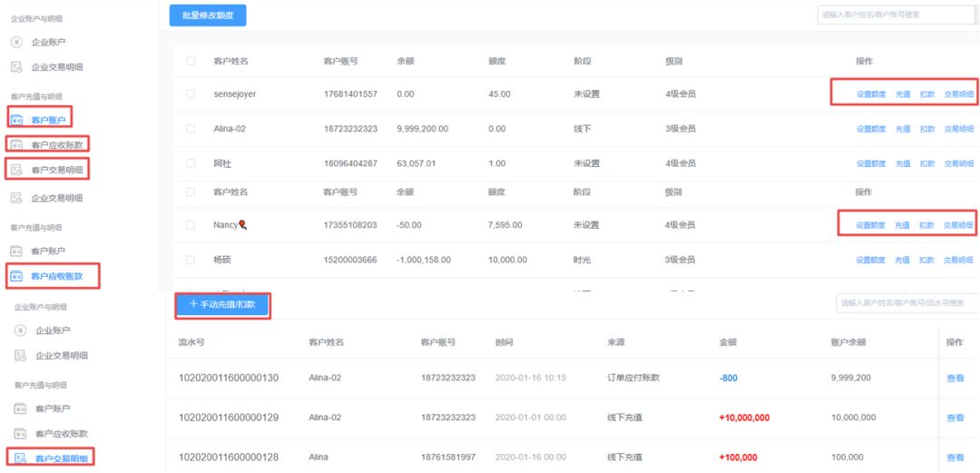Click the +10,000,000 amount value

[x=744, y=418]
